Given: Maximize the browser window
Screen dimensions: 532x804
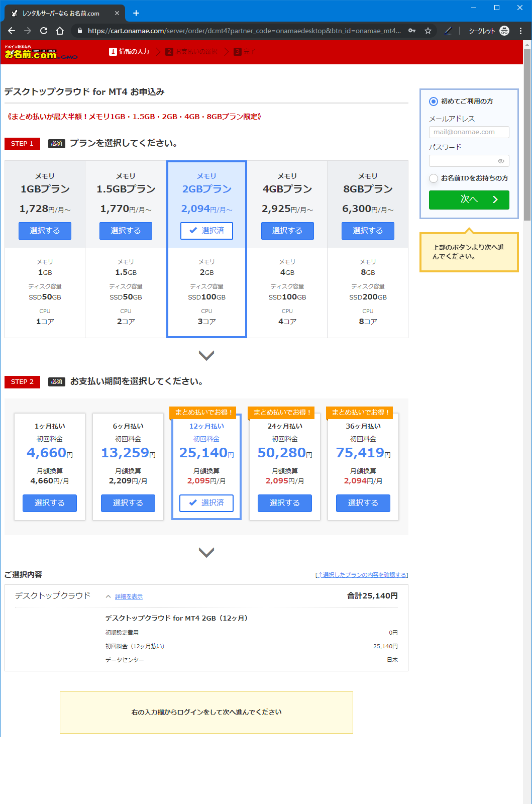Looking at the screenshot, I should coord(497,8).
